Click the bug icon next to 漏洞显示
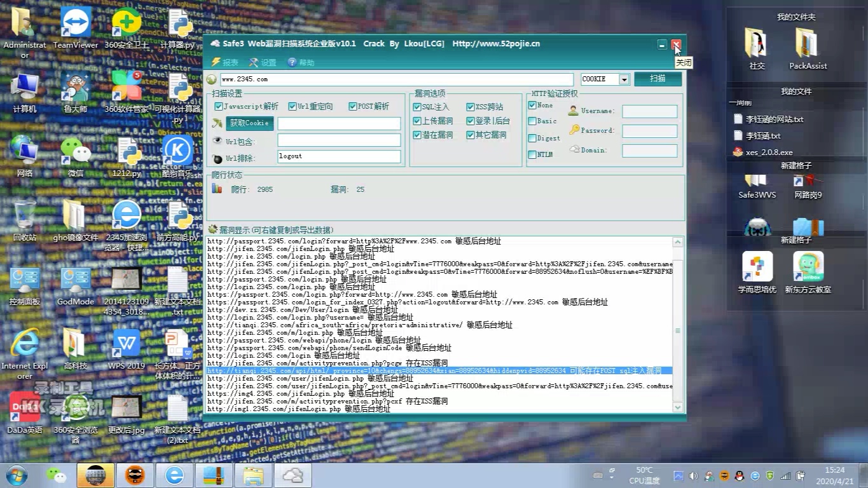Screen dimensions: 868x488 [212, 229]
